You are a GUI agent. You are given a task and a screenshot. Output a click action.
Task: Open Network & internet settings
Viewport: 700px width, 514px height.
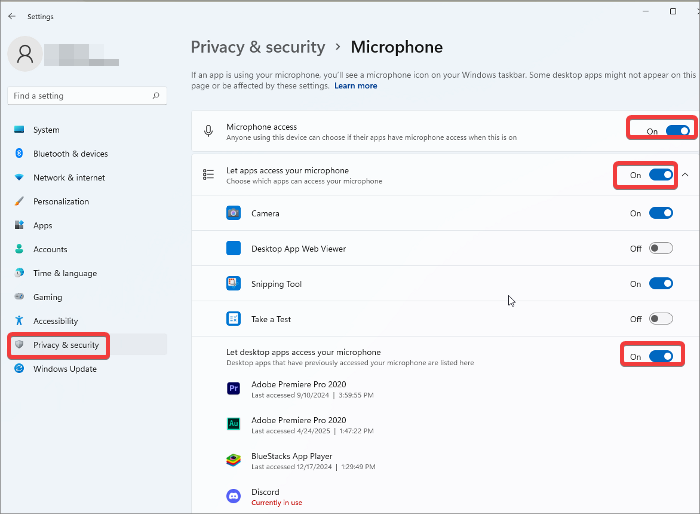pyautogui.click(x=68, y=178)
